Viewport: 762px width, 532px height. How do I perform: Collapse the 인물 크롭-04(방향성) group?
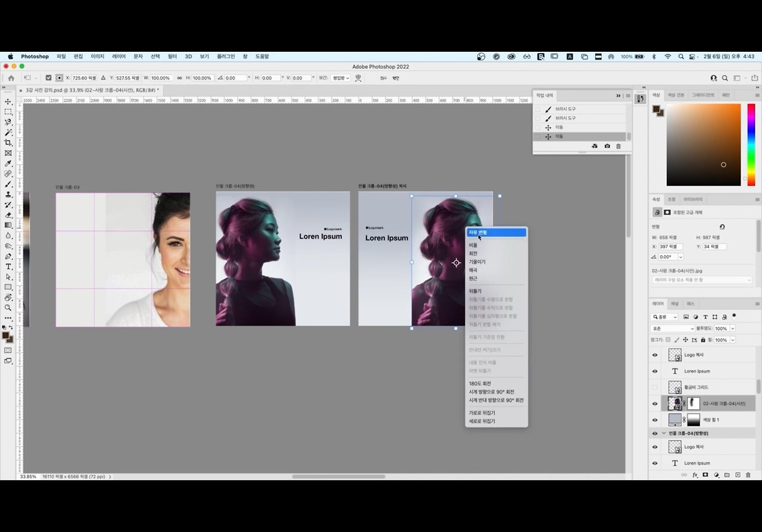pos(664,433)
